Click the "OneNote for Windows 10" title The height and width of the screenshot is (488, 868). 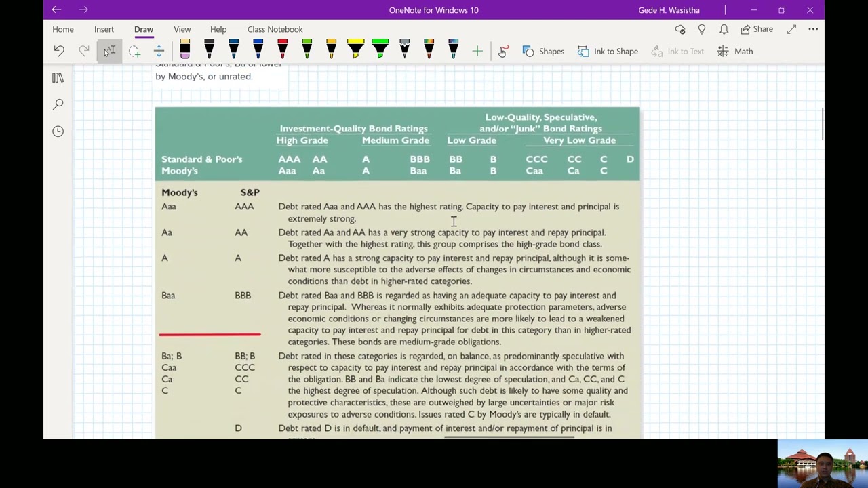[x=433, y=10]
